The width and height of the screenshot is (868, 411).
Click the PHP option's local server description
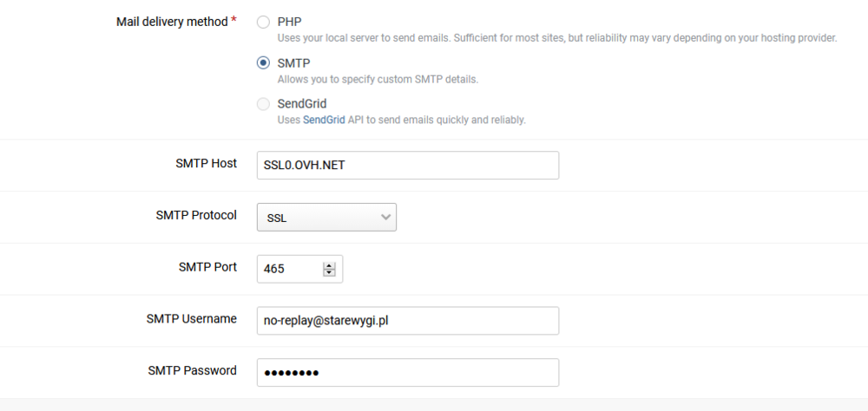tap(556, 38)
